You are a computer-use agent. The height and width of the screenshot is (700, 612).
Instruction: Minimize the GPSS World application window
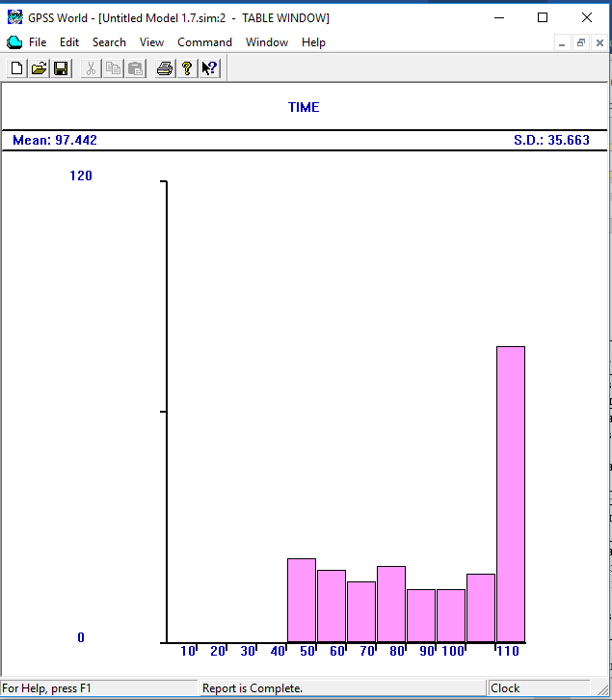499,17
